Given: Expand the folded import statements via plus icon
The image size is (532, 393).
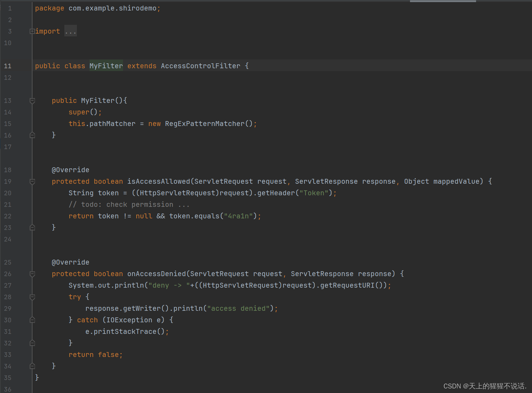Looking at the screenshot, I should (32, 31).
